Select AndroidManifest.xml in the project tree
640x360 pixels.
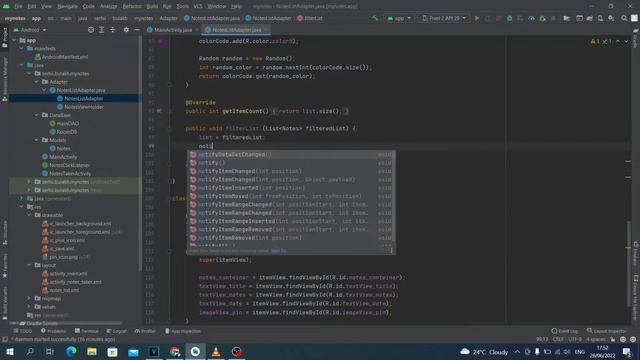pyautogui.click(x=61, y=57)
